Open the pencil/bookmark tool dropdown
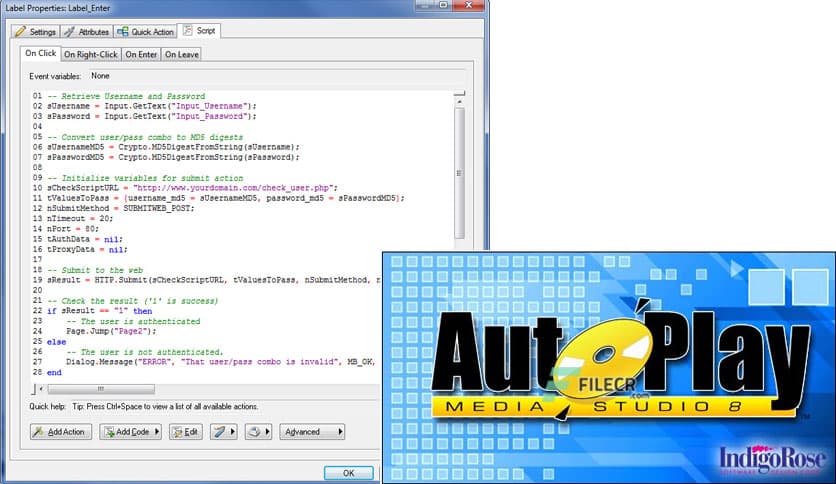The image size is (836, 484). [x=223, y=432]
